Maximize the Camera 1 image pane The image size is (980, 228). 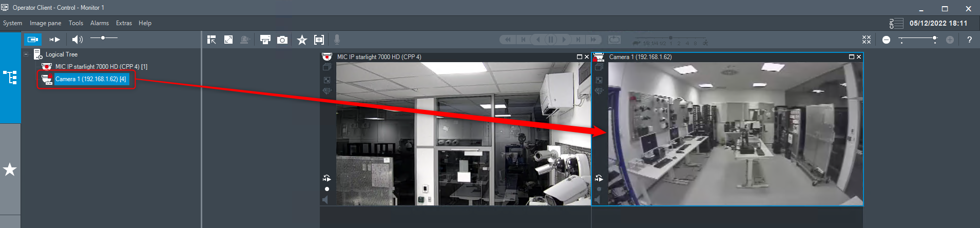pyautogui.click(x=852, y=57)
